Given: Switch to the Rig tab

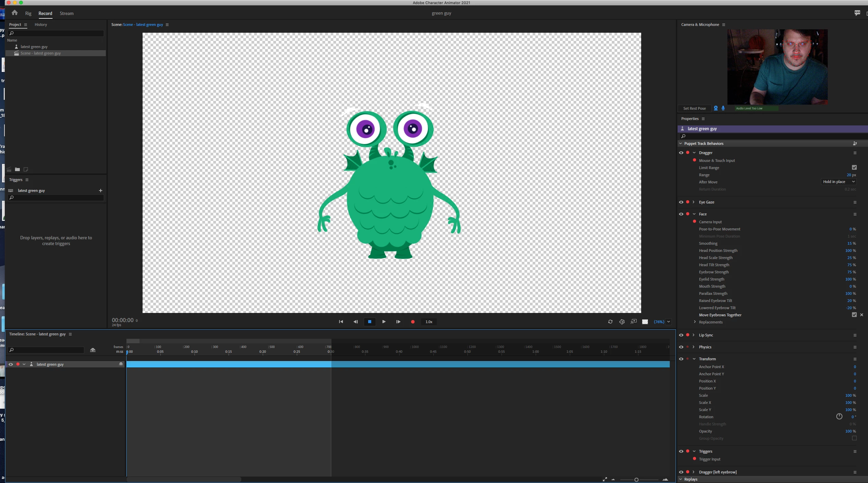Looking at the screenshot, I should click(28, 13).
